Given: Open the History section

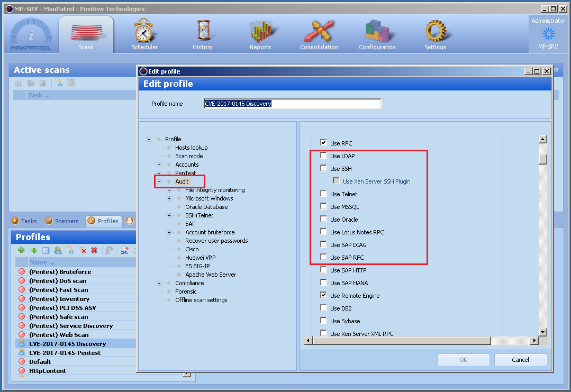Looking at the screenshot, I should (202, 34).
